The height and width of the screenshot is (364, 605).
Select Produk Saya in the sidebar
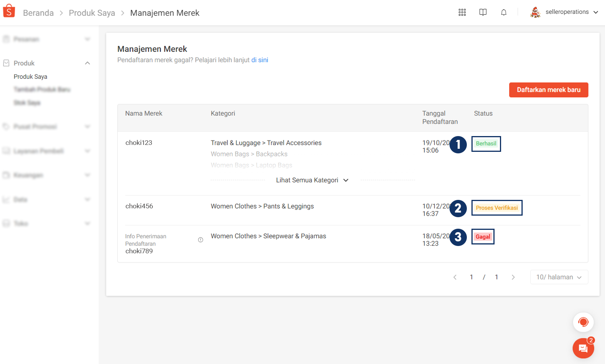point(30,77)
